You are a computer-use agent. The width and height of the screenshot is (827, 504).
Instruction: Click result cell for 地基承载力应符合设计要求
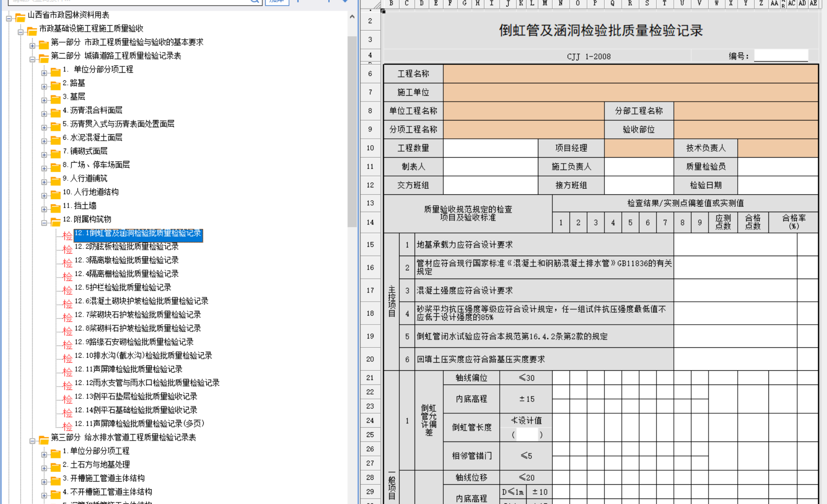[735, 244]
